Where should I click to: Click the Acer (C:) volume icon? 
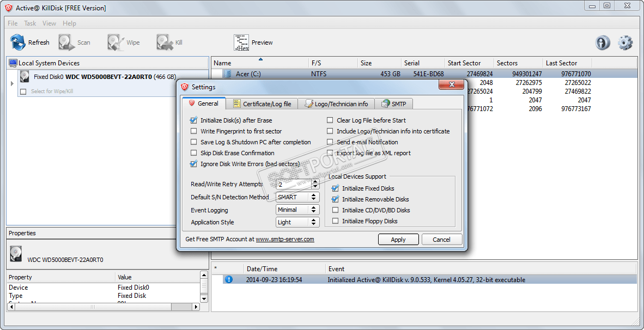point(228,74)
